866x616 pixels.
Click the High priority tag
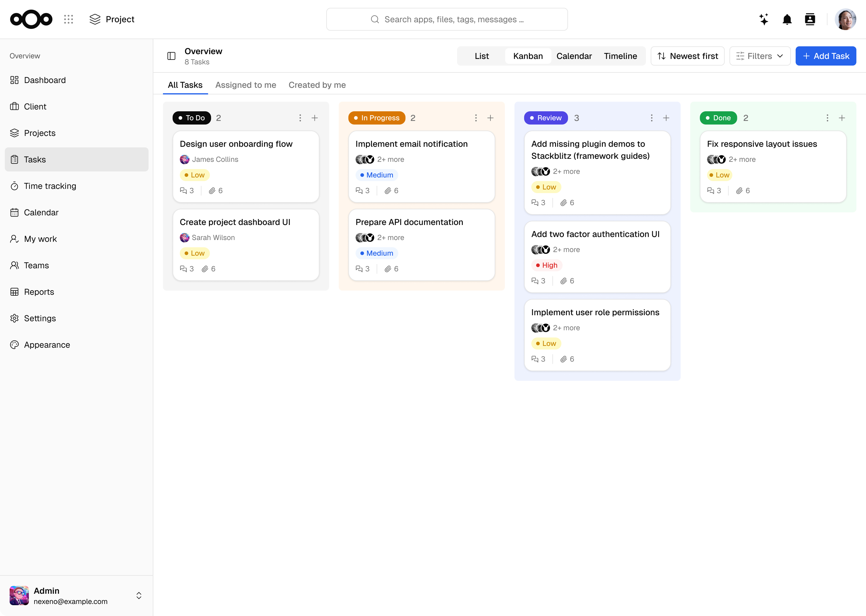point(546,265)
